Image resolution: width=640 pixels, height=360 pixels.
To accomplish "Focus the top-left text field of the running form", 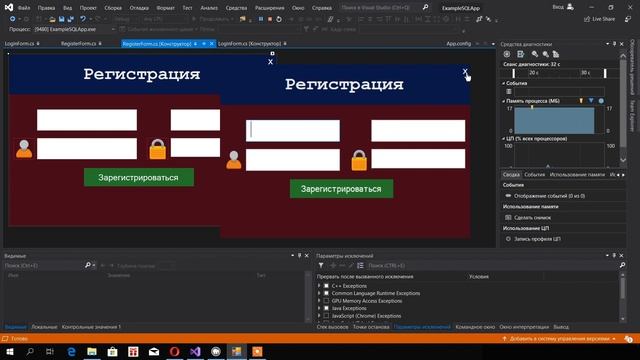I will [293, 131].
